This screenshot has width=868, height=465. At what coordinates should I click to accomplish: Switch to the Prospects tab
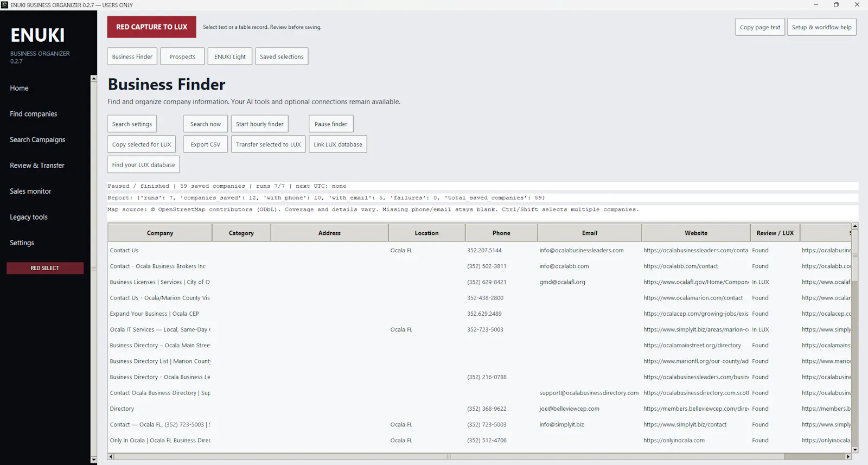point(182,56)
